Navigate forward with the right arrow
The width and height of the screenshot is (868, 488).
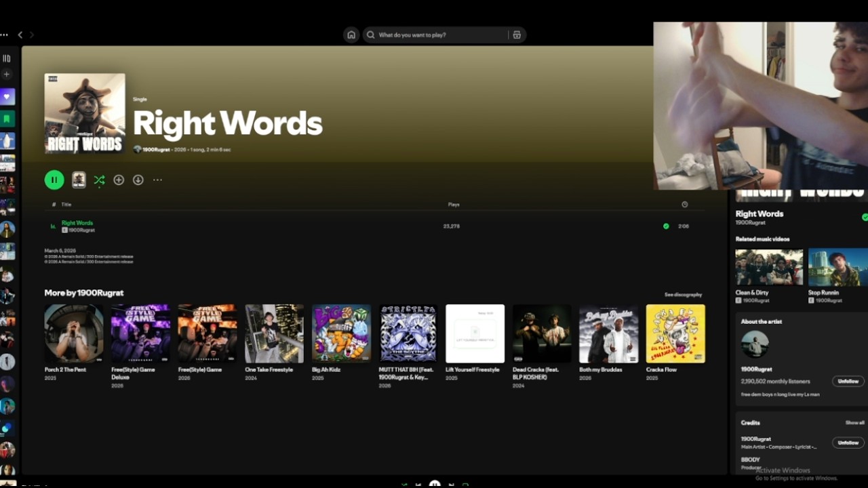(x=31, y=35)
